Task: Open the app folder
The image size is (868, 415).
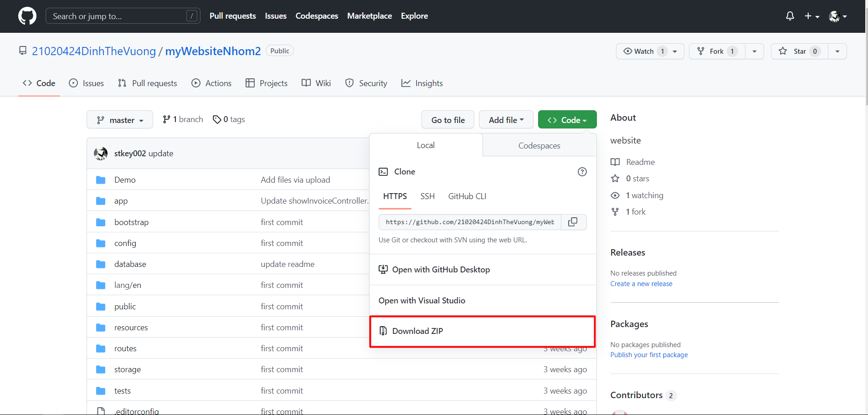Action: [120, 200]
